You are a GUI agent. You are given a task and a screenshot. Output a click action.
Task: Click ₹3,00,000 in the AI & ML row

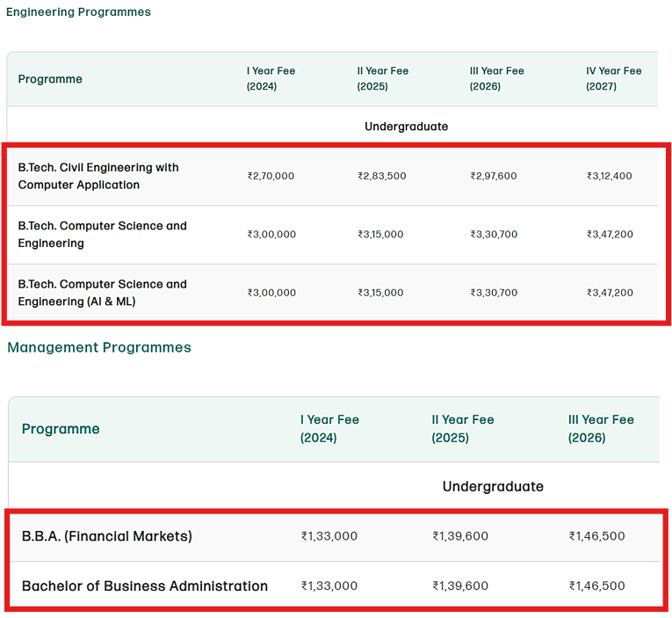[x=271, y=293]
